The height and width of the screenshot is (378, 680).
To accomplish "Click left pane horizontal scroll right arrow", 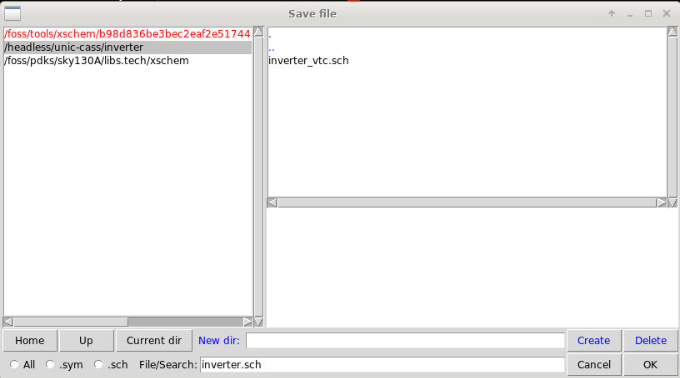I will coord(248,322).
